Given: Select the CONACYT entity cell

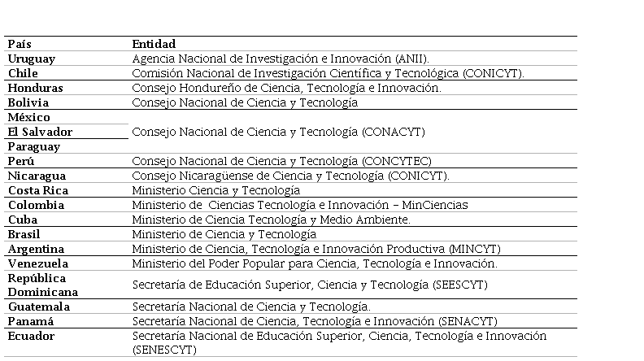Looking at the screenshot, I should click(x=278, y=132).
